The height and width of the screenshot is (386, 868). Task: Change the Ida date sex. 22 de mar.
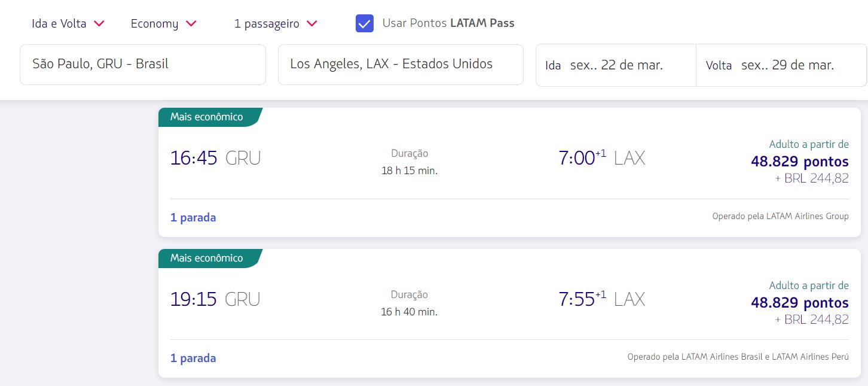pyautogui.click(x=616, y=65)
